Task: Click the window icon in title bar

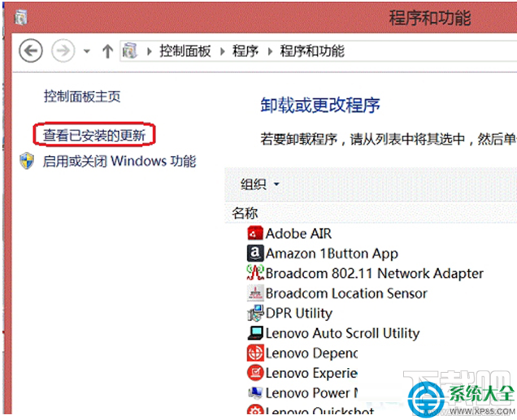Action: pyautogui.click(x=21, y=17)
